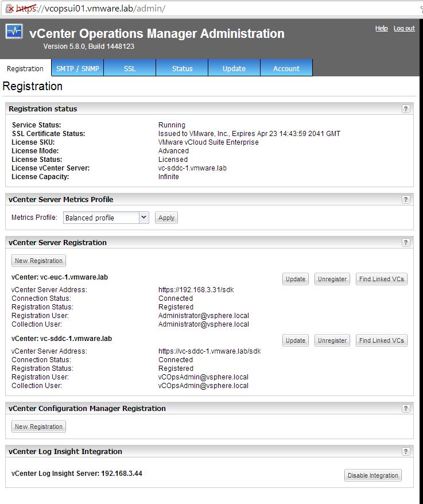Open the Status tab

tap(183, 68)
